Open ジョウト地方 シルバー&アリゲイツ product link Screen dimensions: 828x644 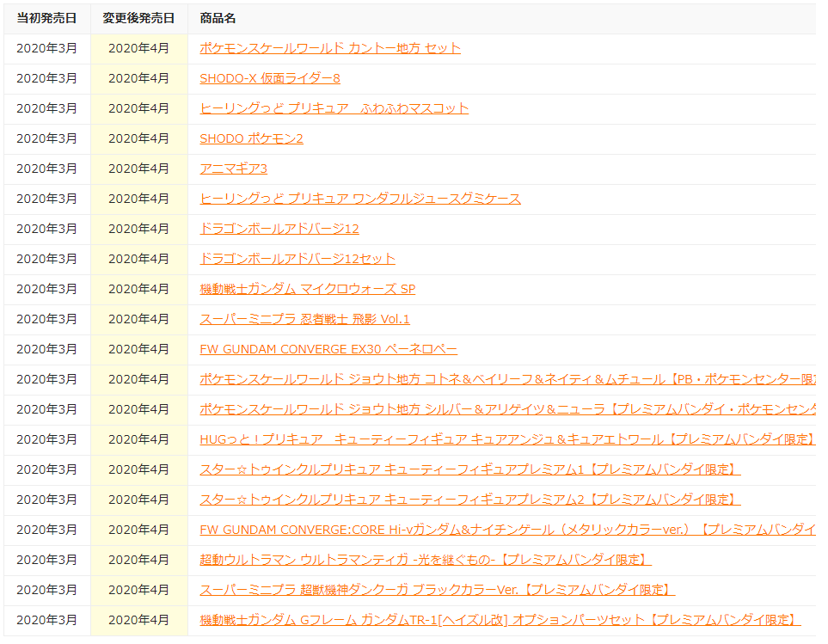(506, 409)
